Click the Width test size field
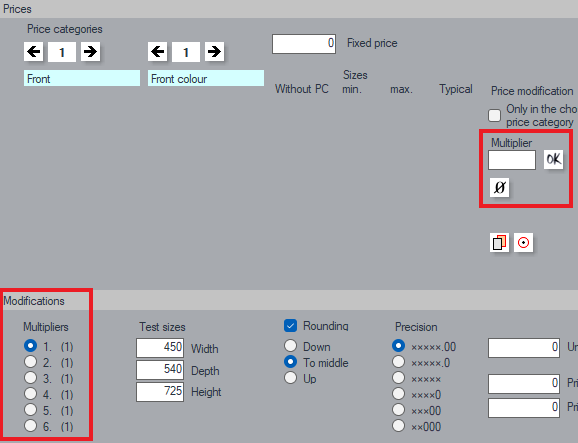The image size is (578, 443). [160, 348]
